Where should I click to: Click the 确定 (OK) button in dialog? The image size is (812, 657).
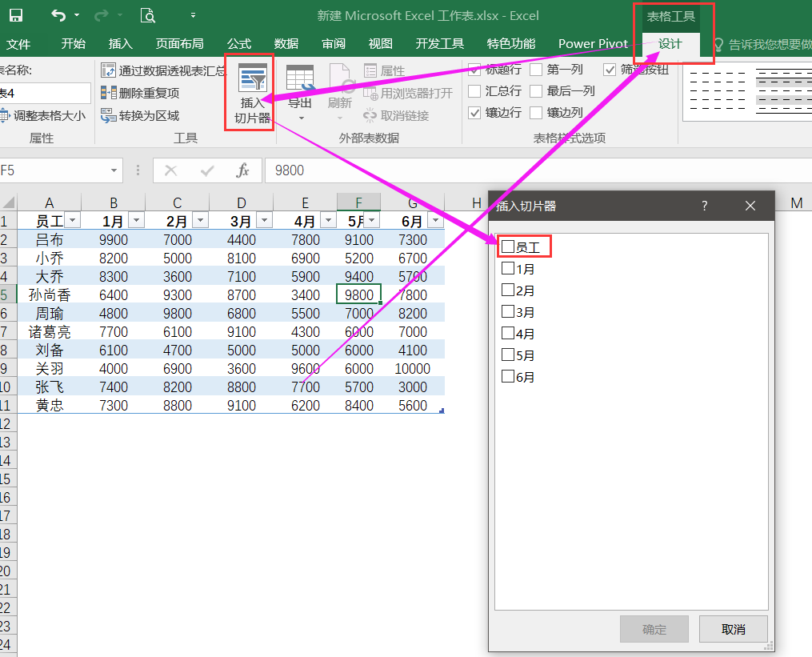[654, 629]
